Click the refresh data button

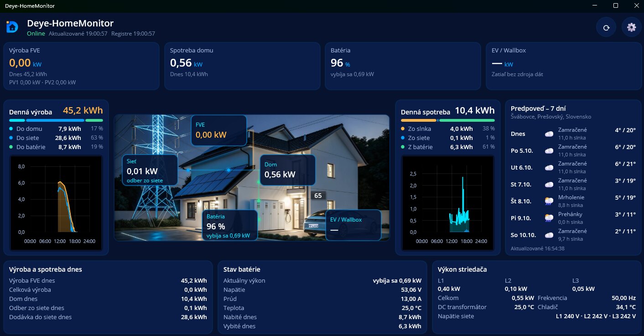pyautogui.click(x=606, y=27)
